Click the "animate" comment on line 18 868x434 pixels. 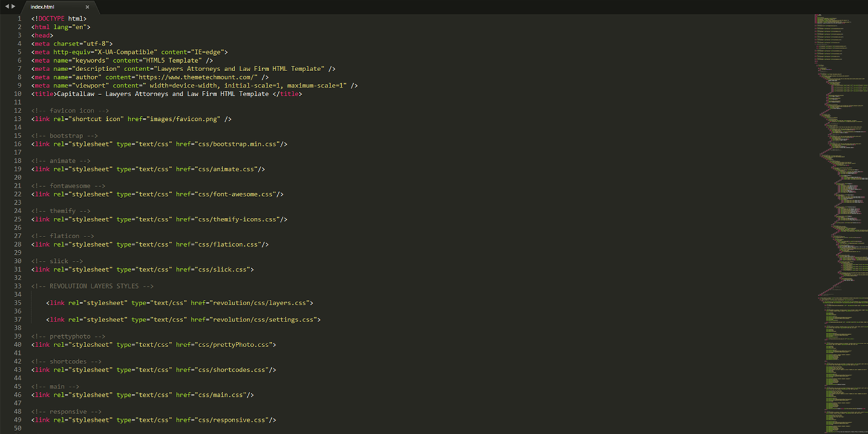(x=61, y=161)
